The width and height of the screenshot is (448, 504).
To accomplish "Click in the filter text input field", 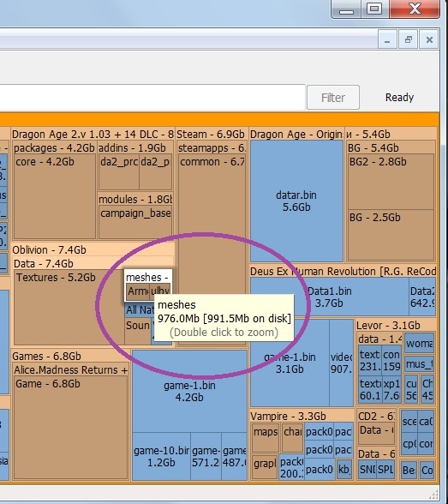I will (152, 97).
